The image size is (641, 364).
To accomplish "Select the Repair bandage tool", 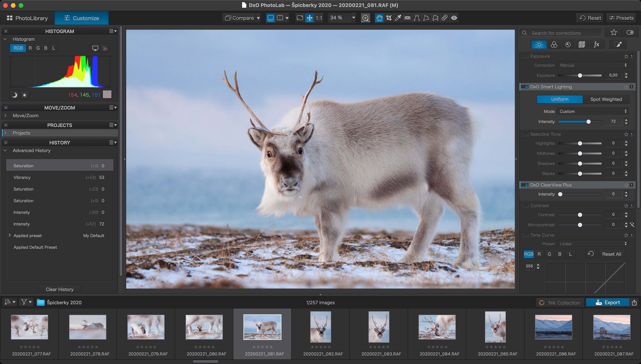I will (x=445, y=18).
